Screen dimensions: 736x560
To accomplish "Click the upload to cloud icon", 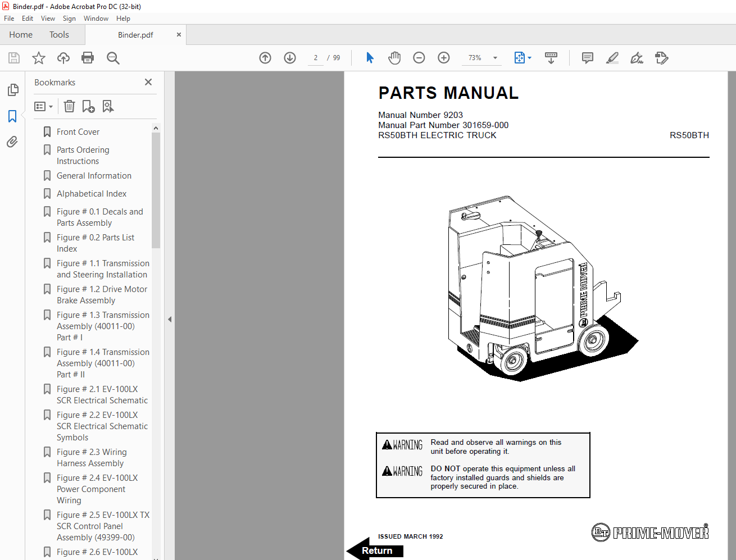I will (x=63, y=58).
